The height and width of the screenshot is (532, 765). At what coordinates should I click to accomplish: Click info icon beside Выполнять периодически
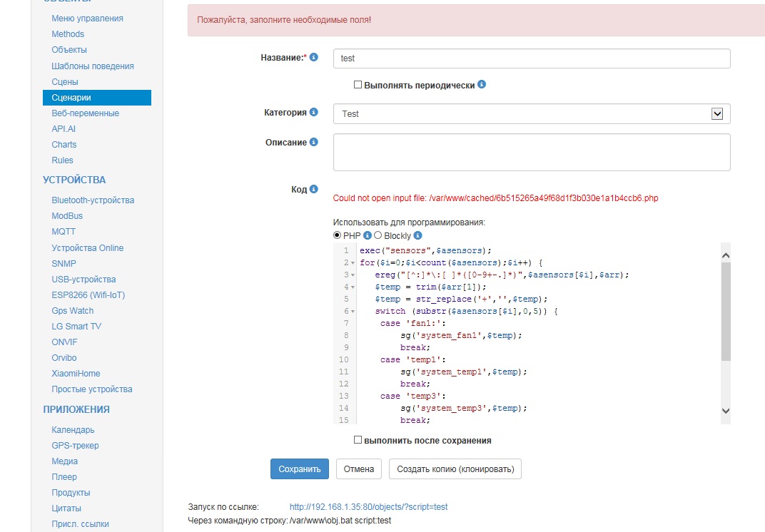(482, 84)
